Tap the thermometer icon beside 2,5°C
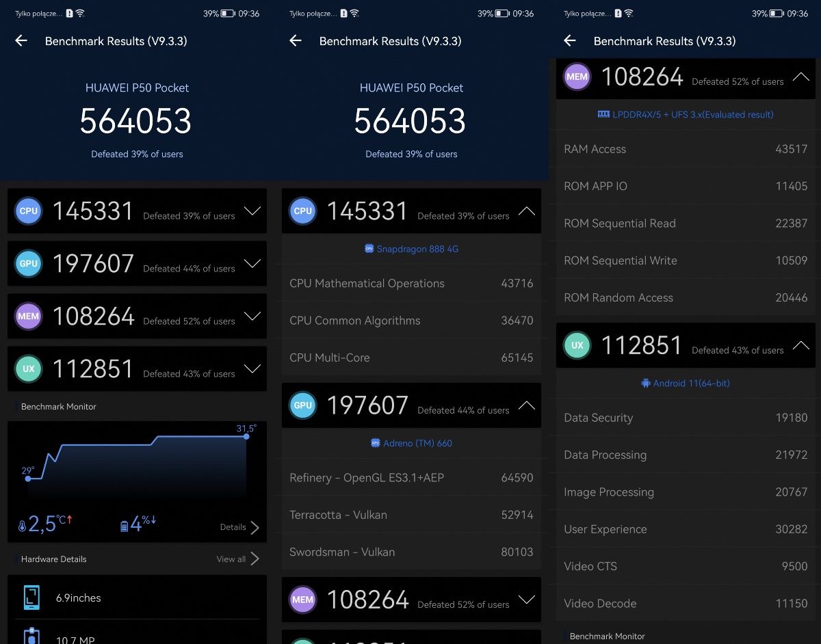The width and height of the screenshot is (821, 644). (22, 526)
